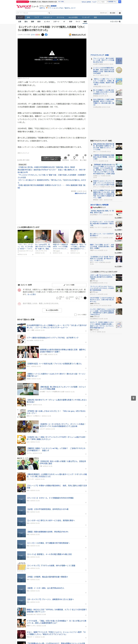Share article on X icon beside headline
Viewport: 138px width, 644px height.
(x=43, y=35)
